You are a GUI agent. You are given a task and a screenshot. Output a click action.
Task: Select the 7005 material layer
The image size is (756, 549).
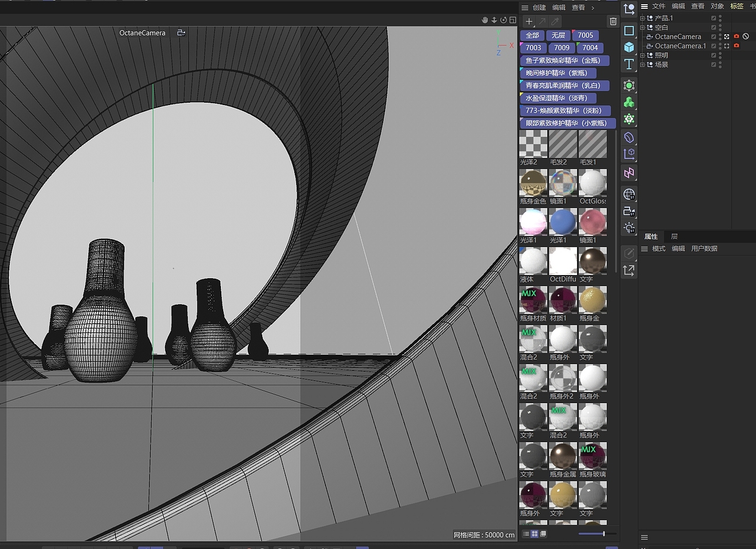(x=585, y=35)
